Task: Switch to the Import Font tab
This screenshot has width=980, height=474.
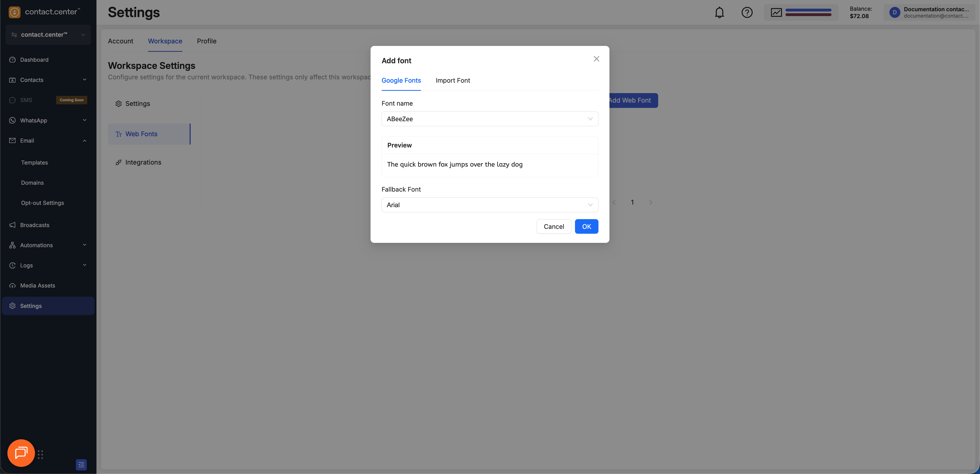Action: point(452,81)
